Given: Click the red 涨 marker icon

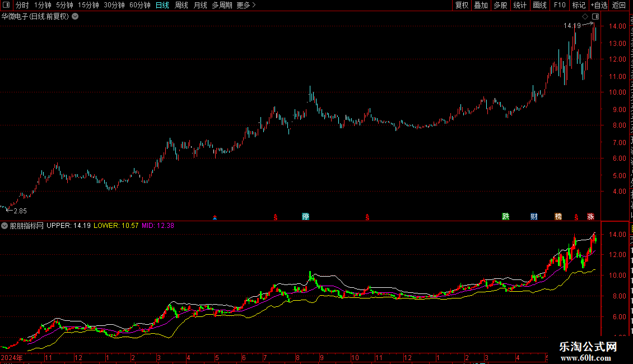Looking at the screenshot, I should pyautogui.click(x=590, y=217).
